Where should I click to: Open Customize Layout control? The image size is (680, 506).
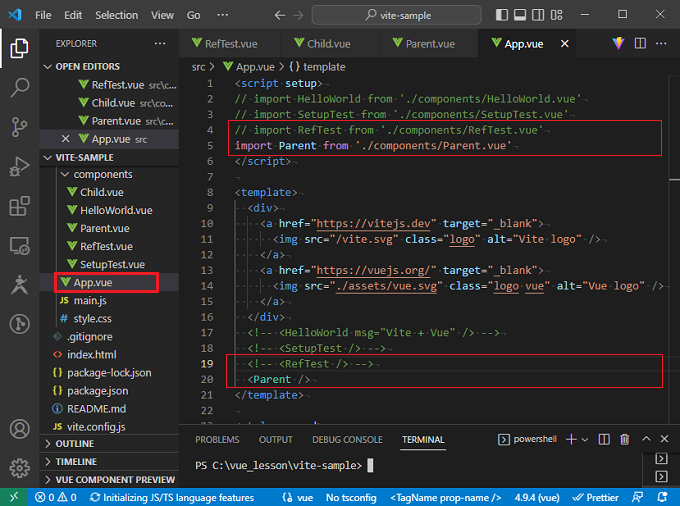pyautogui.click(x=556, y=15)
